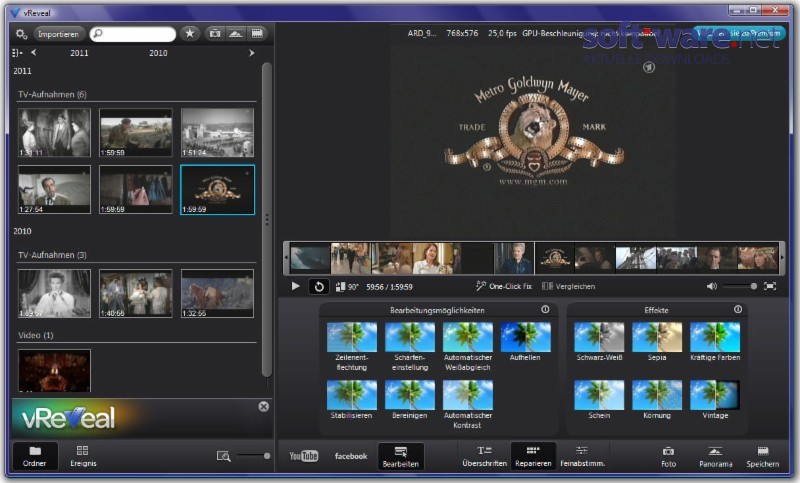Screen dimensions: 800x483
Task: Apply Schein glow effect
Action: [599, 400]
